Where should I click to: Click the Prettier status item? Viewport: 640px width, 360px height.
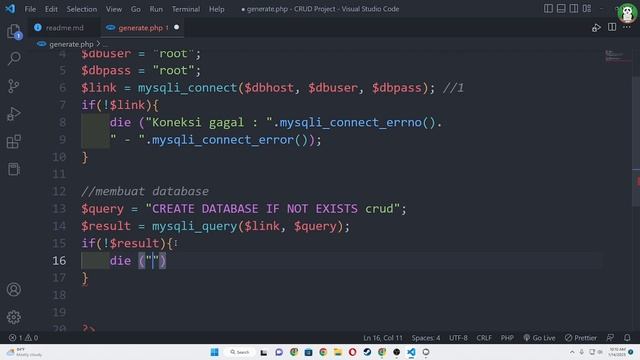[581, 338]
